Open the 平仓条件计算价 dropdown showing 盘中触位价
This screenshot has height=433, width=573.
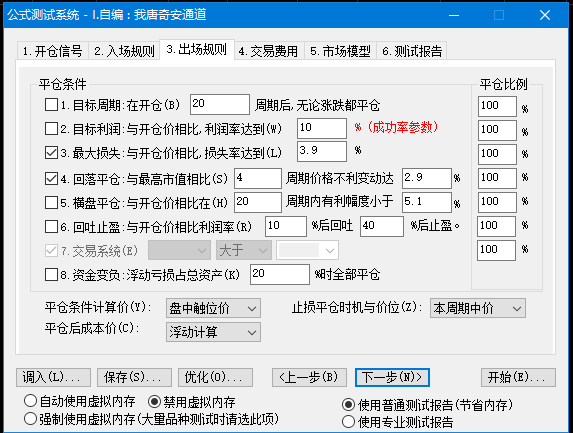[x=213, y=308]
